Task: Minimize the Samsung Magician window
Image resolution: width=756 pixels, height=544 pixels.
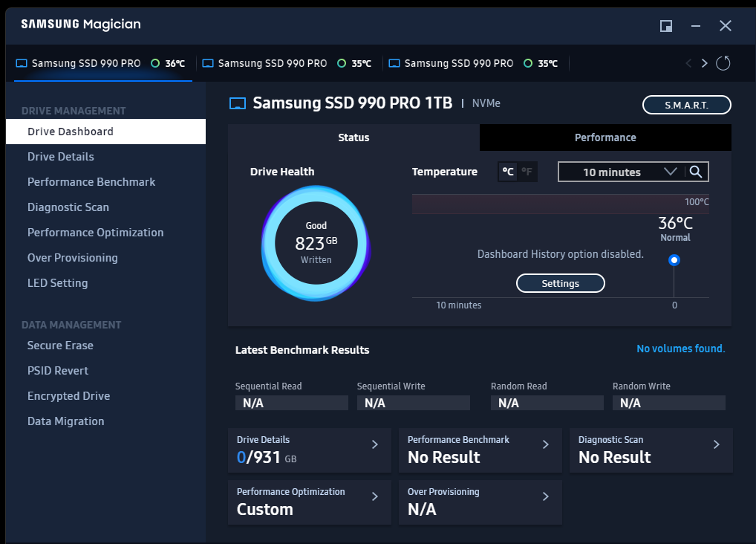Action: tap(696, 26)
